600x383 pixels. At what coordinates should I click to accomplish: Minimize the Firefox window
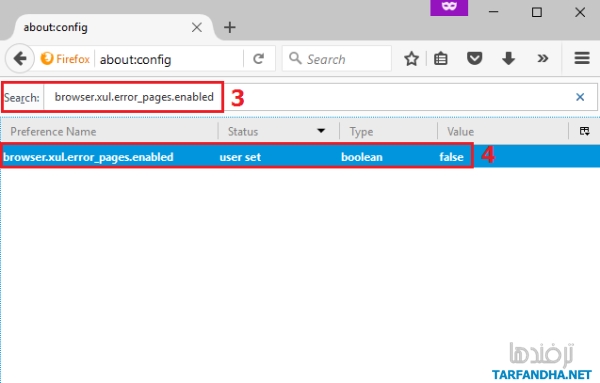tap(494, 12)
